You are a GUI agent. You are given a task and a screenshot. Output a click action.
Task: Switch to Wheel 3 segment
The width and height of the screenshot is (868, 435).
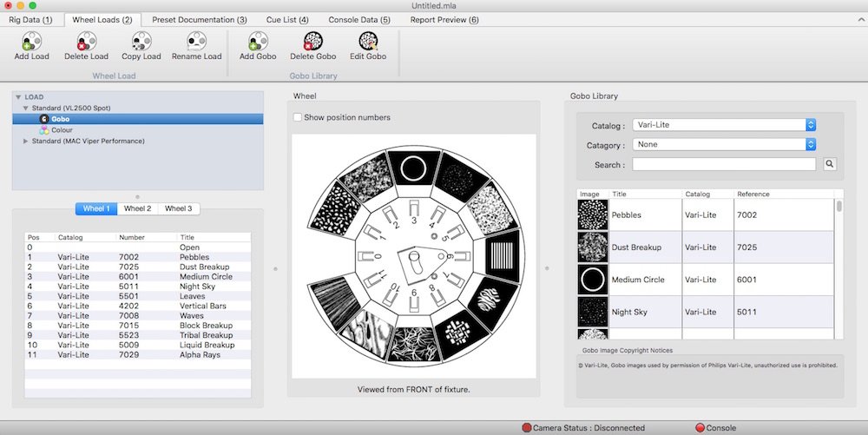click(x=178, y=208)
